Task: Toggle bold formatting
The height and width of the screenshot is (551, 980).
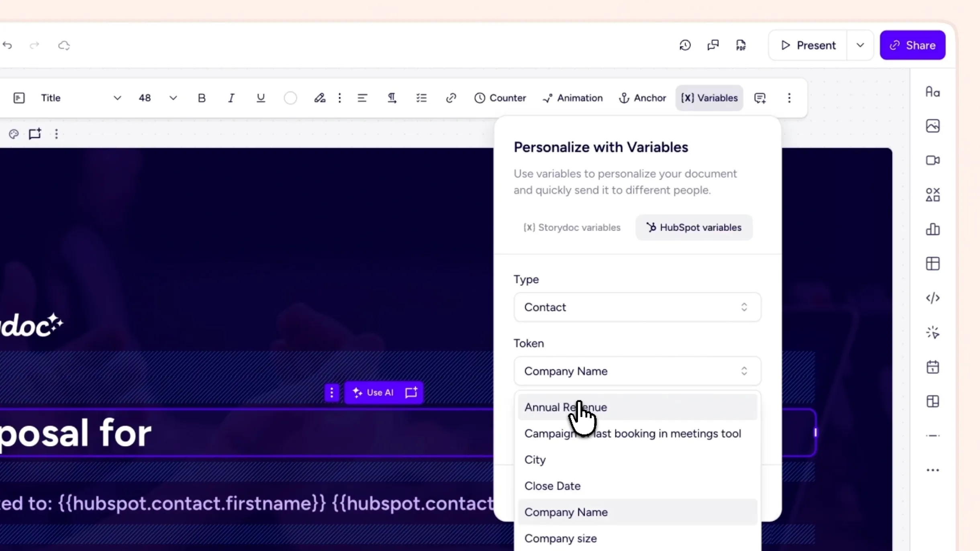Action: [202, 98]
